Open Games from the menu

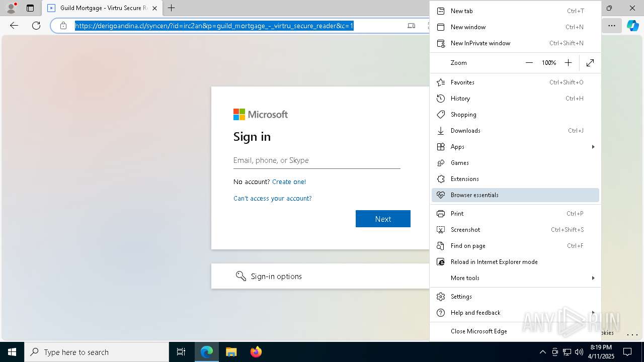515,163
